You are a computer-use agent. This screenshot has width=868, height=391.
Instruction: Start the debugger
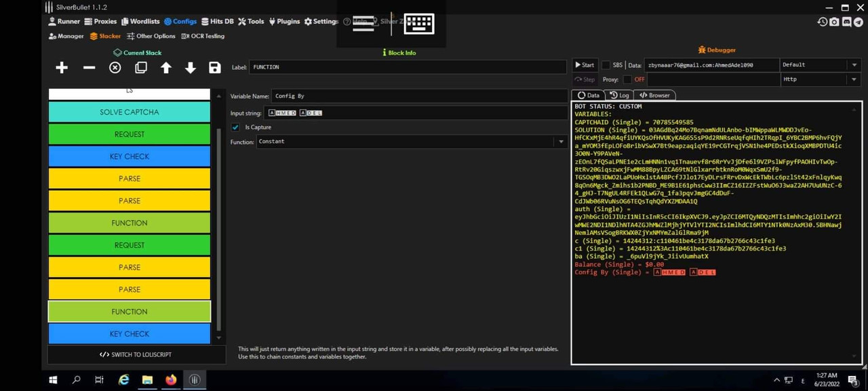coord(585,65)
